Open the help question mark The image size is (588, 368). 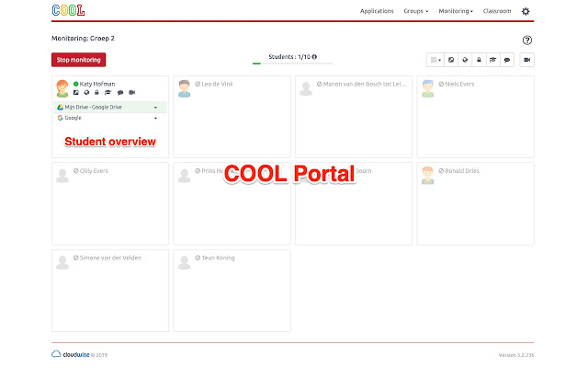point(527,40)
